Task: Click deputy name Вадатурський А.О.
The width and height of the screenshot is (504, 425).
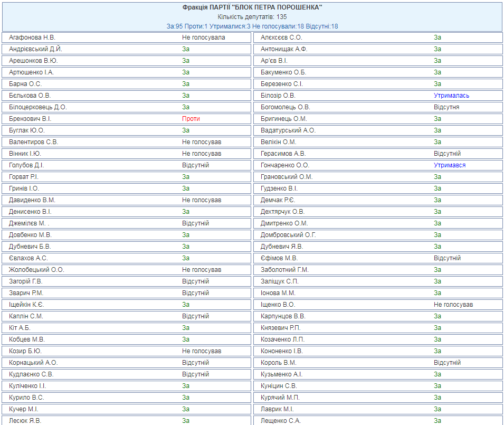Action: coord(288,130)
